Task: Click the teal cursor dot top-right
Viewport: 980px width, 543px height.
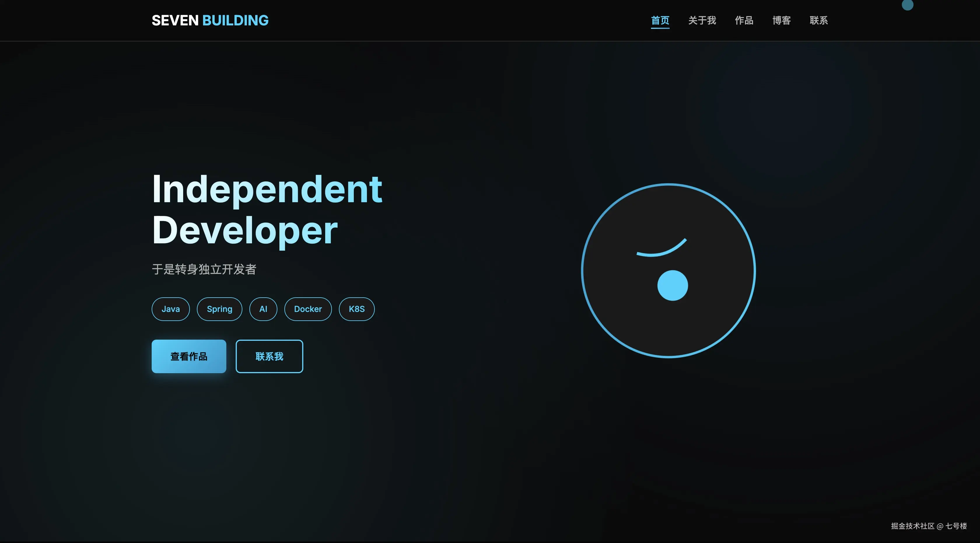Action: (907, 5)
